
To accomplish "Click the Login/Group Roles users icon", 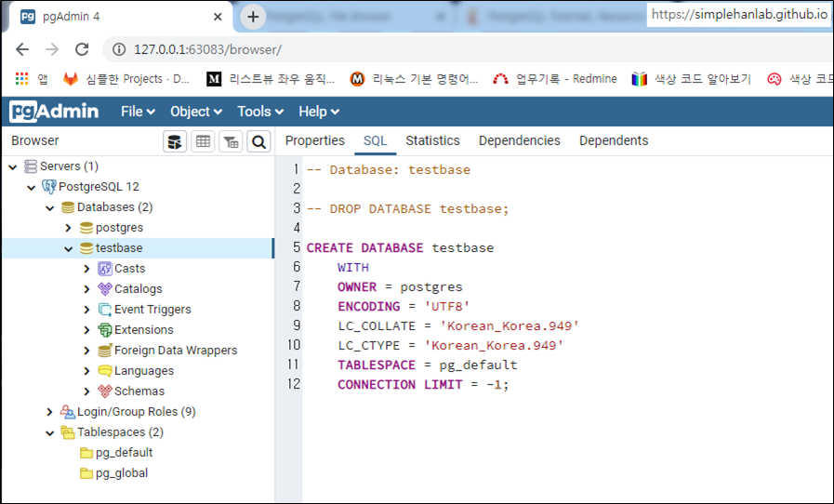I will [x=68, y=411].
